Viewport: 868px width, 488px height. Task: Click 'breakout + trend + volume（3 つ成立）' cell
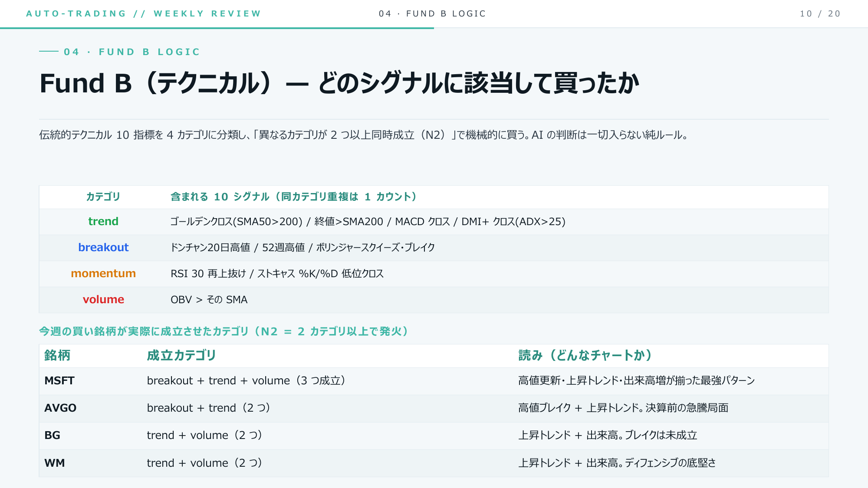pos(247,381)
